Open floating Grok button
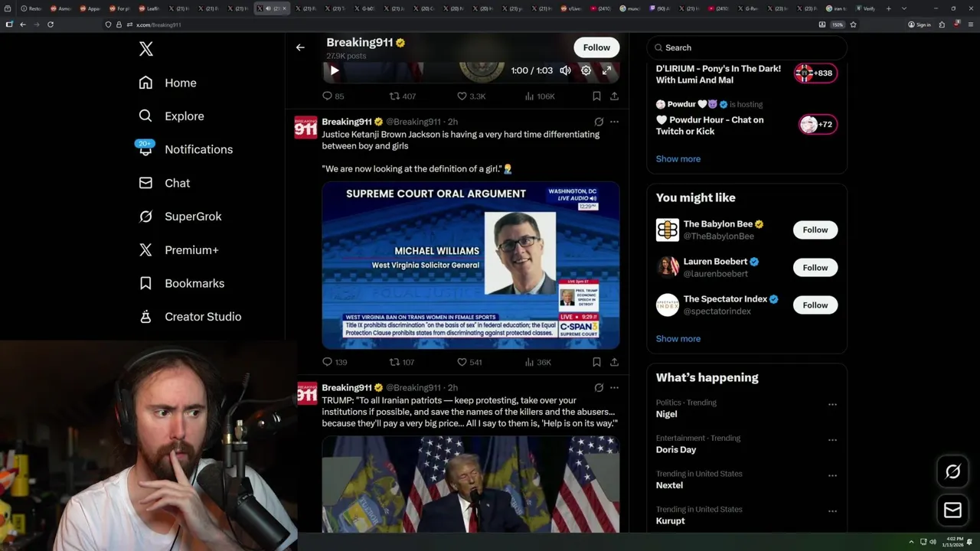 tap(952, 472)
